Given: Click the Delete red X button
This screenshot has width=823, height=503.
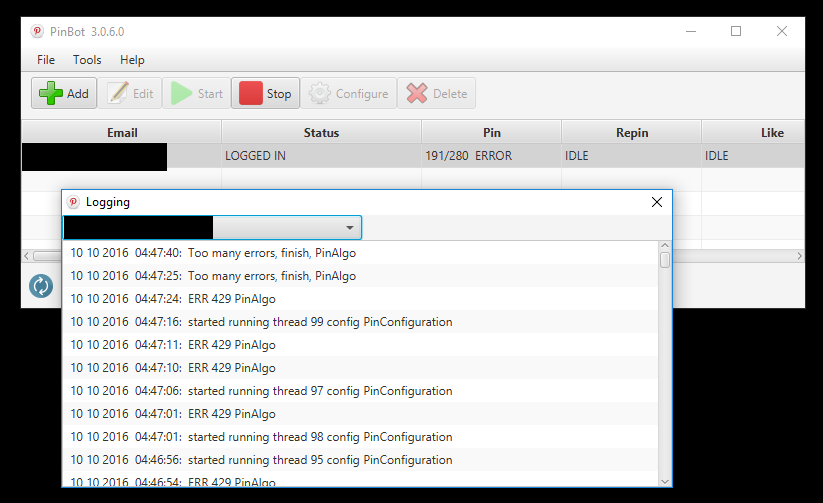Looking at the screenshot, I should (x=437, y=93).
